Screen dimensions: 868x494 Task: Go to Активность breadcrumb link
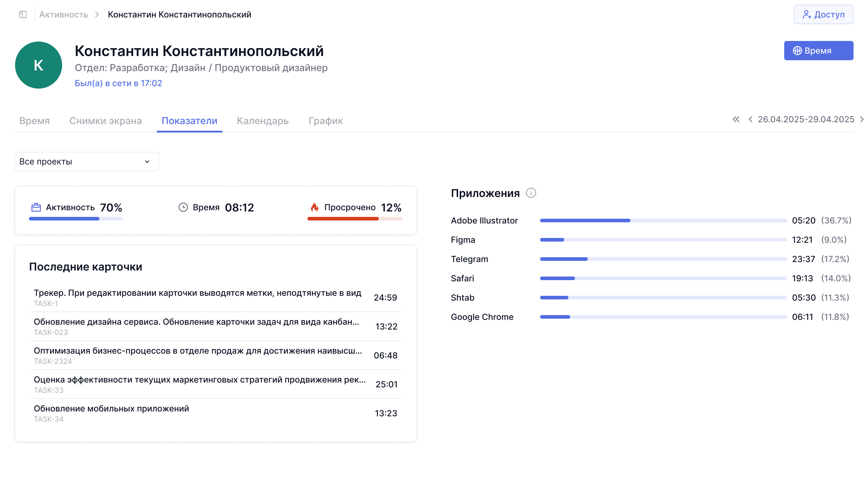[64, 14]
